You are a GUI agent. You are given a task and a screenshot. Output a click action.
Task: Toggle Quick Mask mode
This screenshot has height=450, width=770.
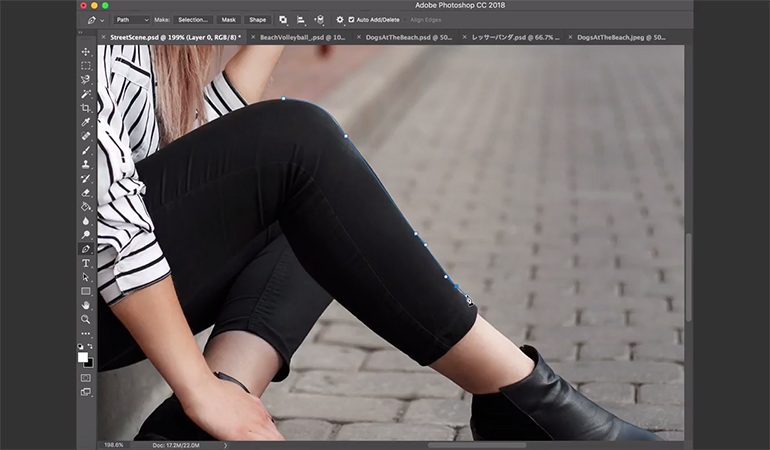[86, 377]
